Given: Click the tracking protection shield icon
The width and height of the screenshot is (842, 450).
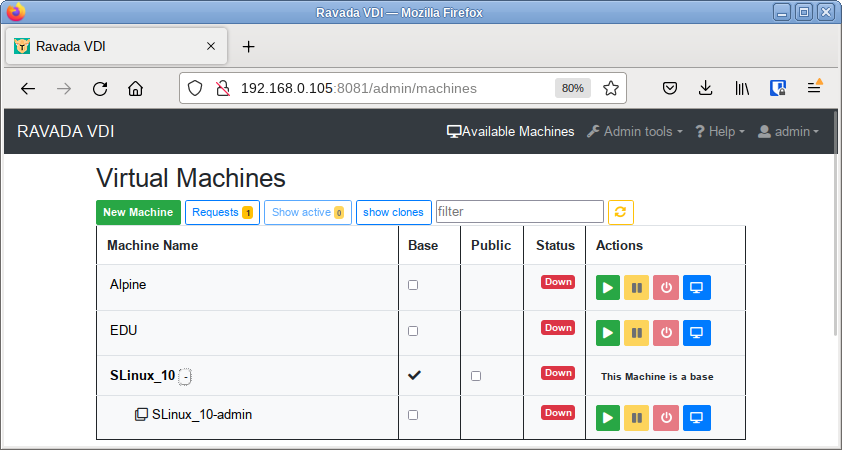Looking at the screenshot, I should pos(195,88).
